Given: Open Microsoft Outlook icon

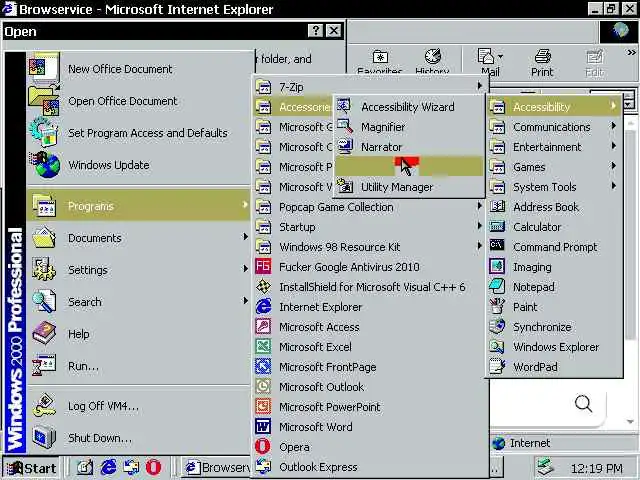Looking at the screenshot, I should 263,387.
